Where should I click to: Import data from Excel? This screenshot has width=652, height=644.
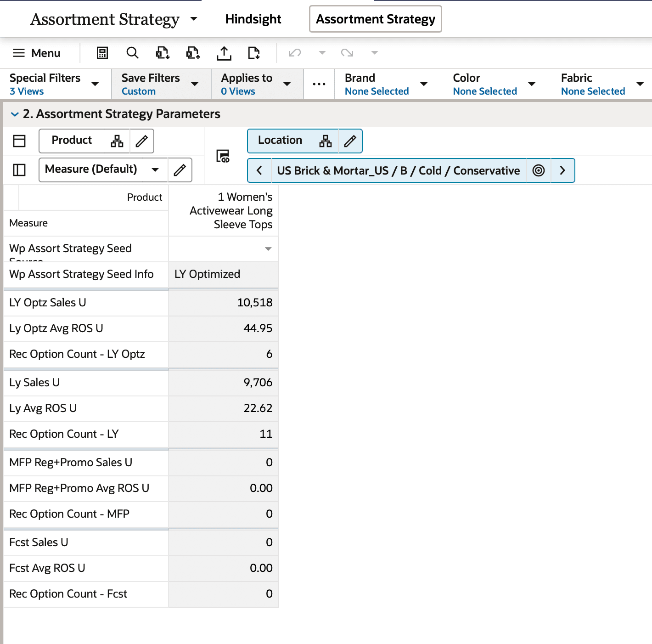[192, 53]
